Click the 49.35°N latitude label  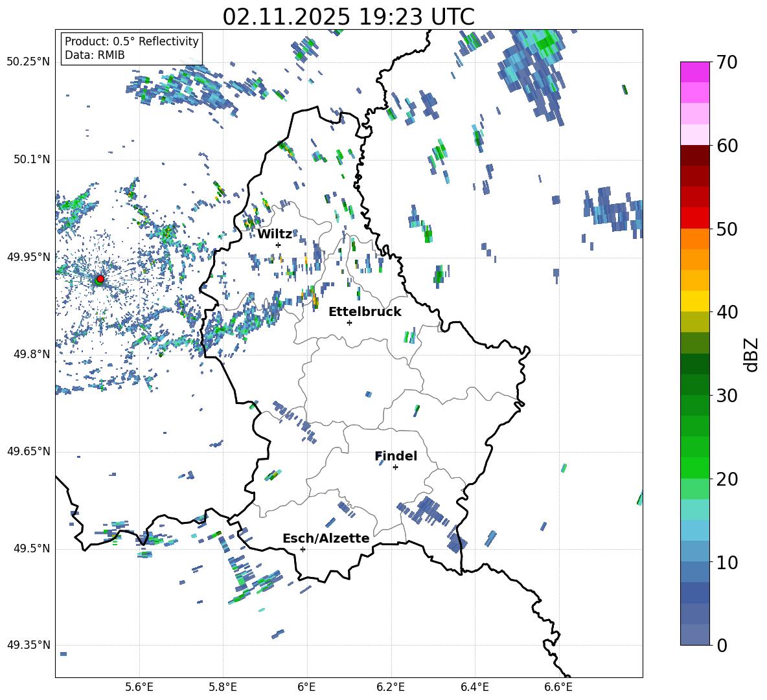point(29,645)
